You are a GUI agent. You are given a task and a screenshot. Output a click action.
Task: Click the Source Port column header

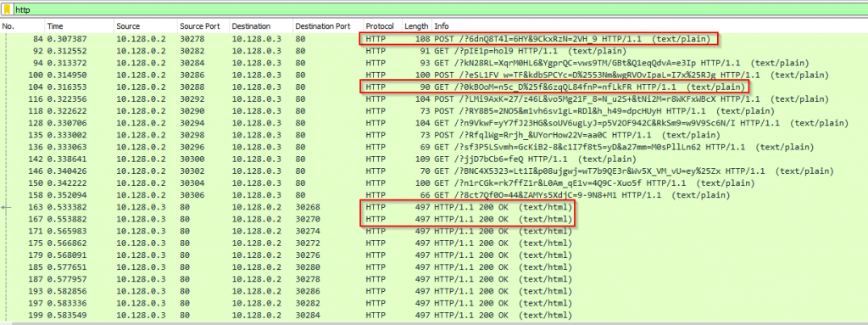[x=203, y=26]
